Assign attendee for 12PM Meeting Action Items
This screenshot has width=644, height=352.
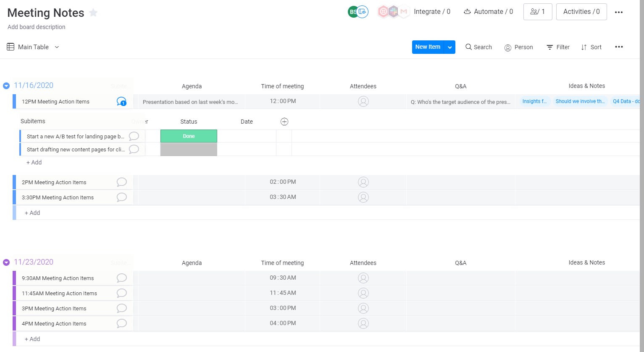[363, 101]
